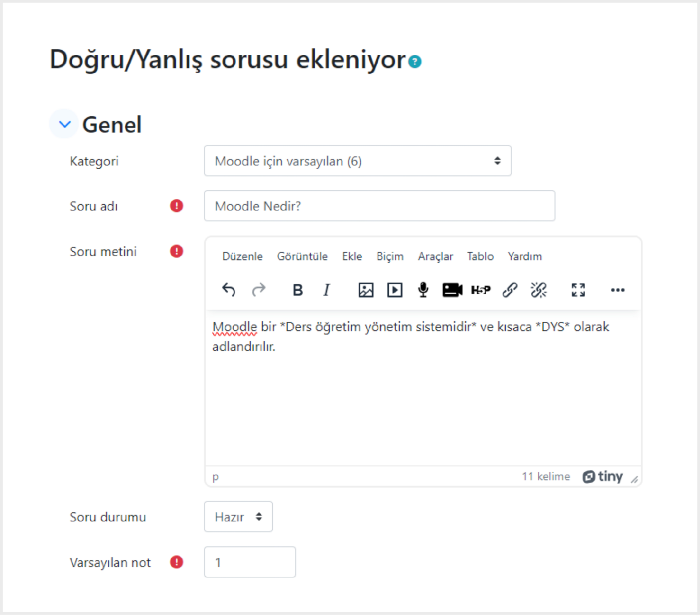Click the required icon next to Varsayılan not
Screen dimensions: 700x615
point(176,562)
